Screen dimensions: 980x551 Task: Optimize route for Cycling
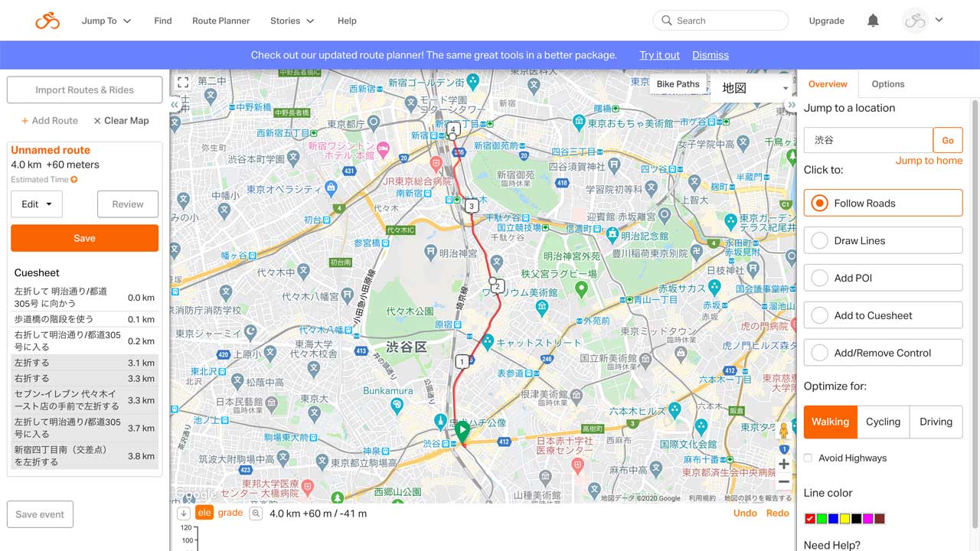coord(883,422)
